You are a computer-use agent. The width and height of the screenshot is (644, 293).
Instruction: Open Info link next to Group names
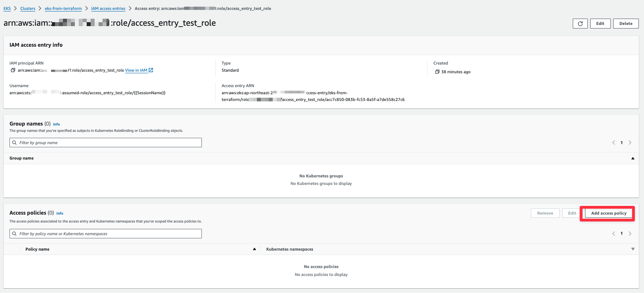click(x=57, y=124)
